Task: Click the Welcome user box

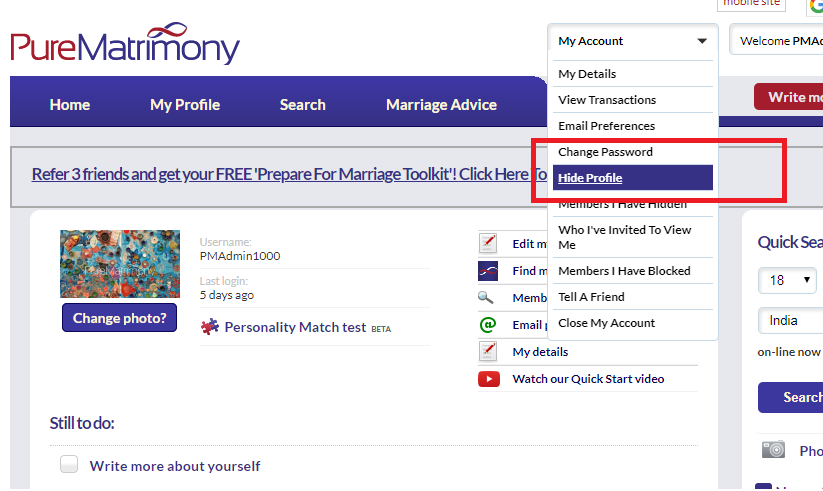Action: pyautogui.click(x=776, y=40)
